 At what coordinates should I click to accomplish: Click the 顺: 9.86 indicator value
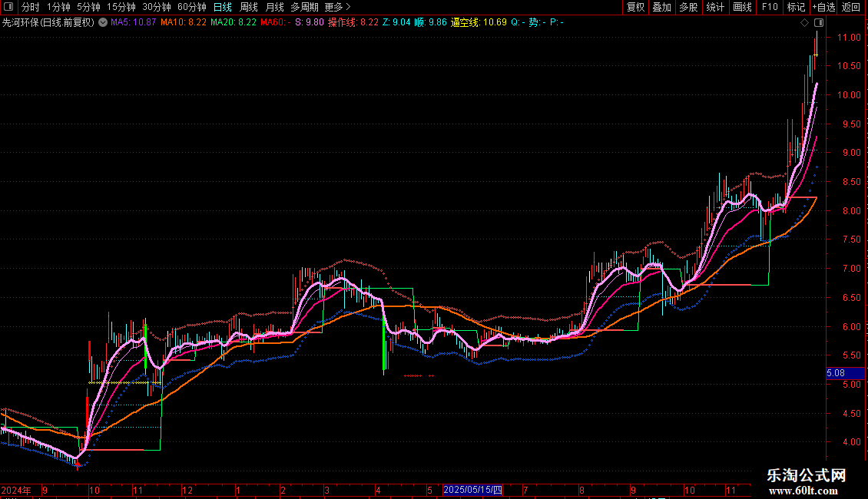pos(430,23)
